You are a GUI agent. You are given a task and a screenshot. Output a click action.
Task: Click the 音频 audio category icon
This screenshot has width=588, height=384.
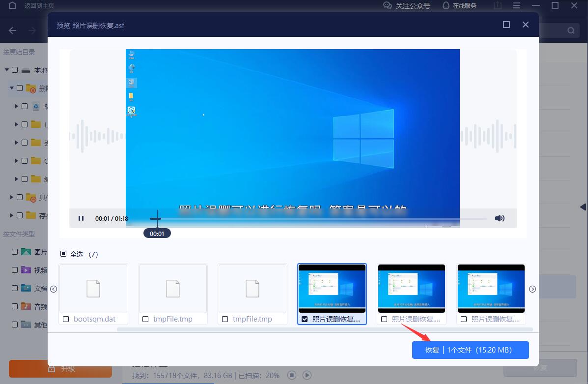point(26,306)
